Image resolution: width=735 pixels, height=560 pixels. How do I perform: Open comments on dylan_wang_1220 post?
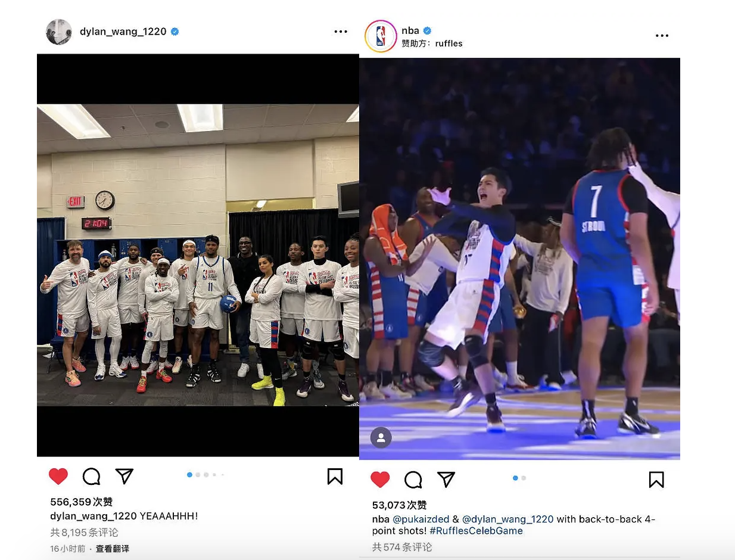click(x=91, y=476)
